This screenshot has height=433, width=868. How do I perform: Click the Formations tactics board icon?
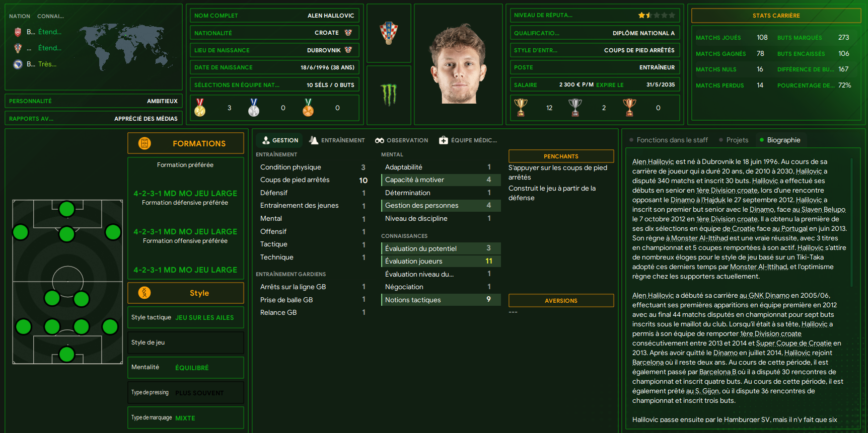click(x=144, y=143)
